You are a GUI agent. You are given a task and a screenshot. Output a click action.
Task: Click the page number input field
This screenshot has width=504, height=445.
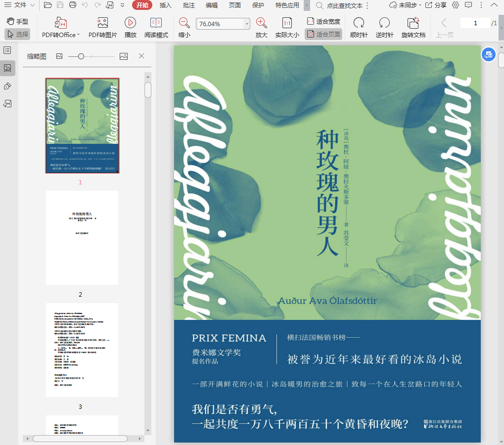[x=475, y=23]
